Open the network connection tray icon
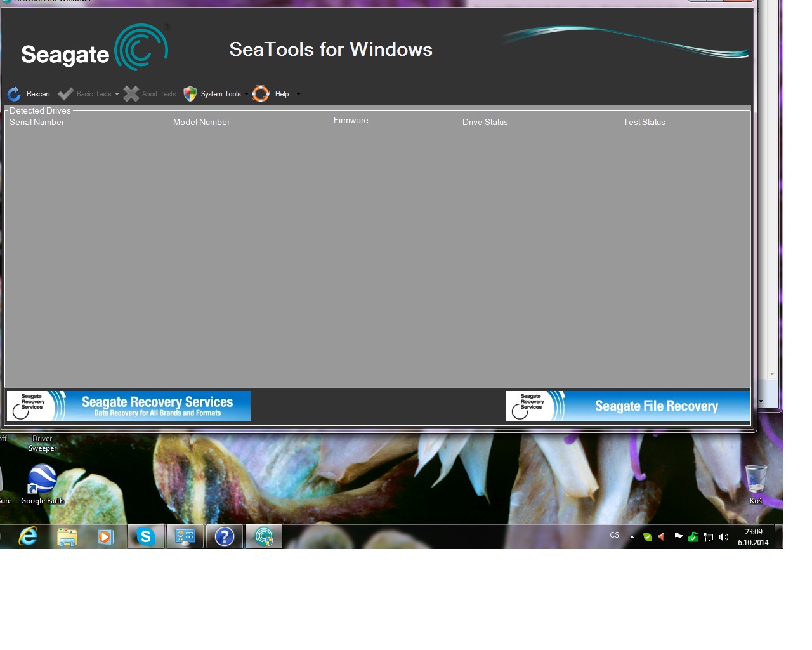 709,537
